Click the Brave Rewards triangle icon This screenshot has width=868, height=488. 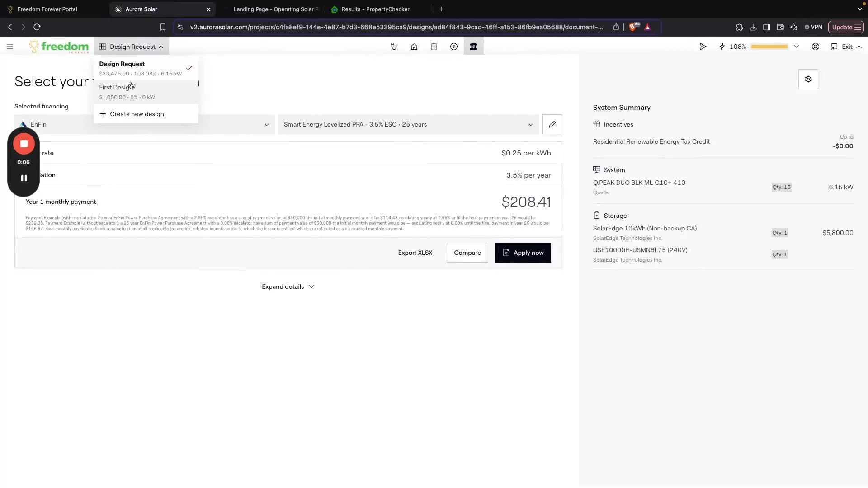coord(648,27)
